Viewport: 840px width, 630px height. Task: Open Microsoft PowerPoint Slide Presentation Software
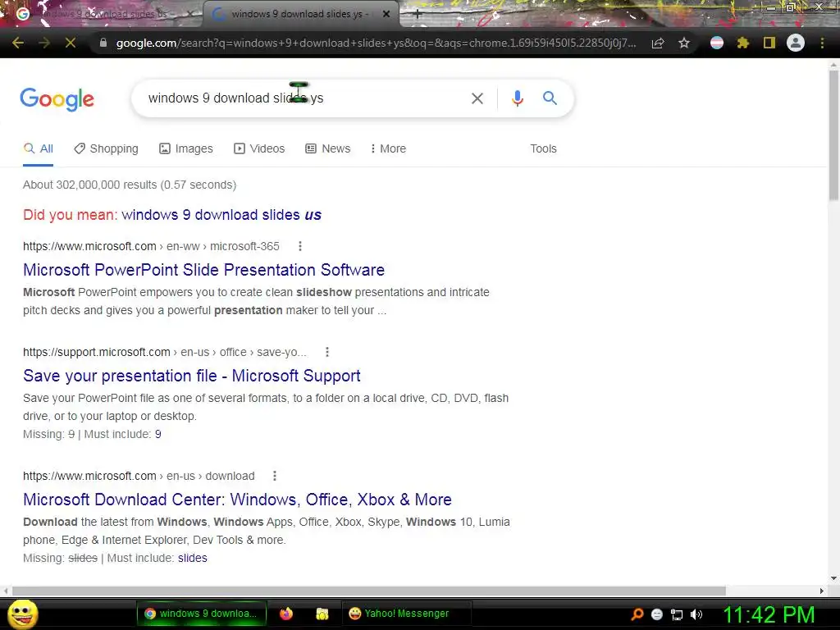point(203,269)
